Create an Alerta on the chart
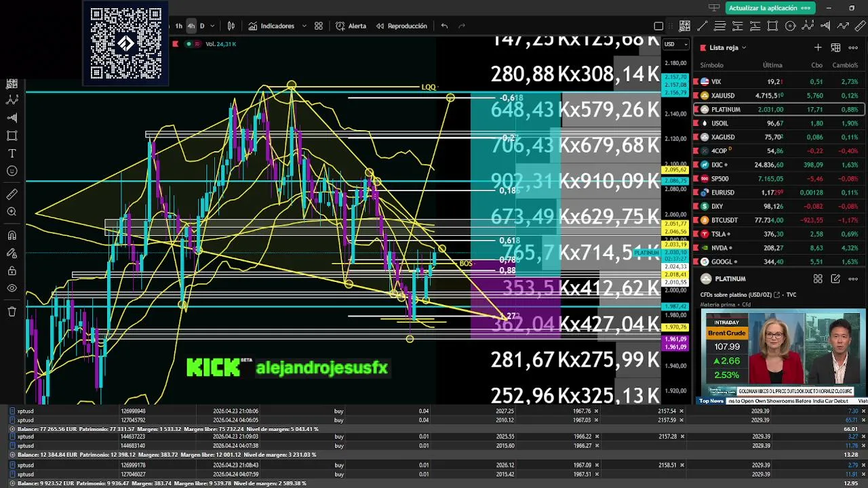Screen dimensions: 868x488 coord(351,26)
